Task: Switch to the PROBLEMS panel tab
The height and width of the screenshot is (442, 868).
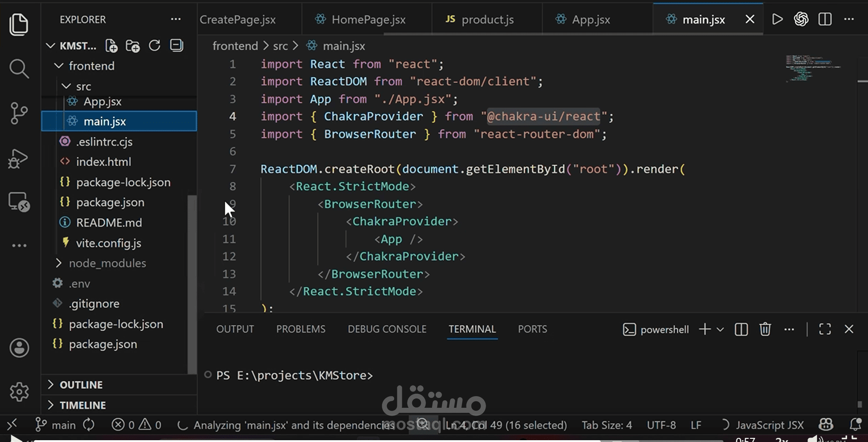Action: tap(301, 329)
